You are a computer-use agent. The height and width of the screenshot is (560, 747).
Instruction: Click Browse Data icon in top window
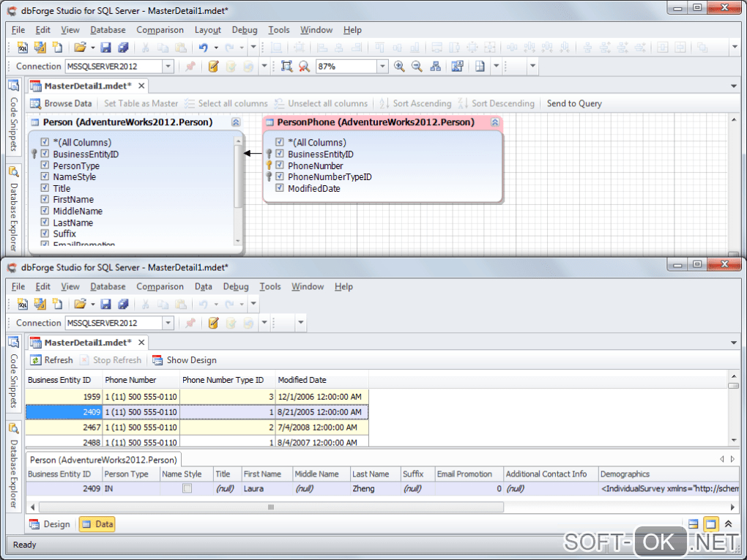[35, 103]
